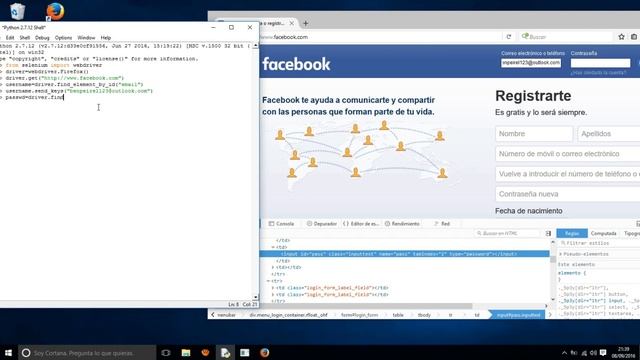Collapse the tr node in markup view
The image size is (640, 360).
[268, 281]
